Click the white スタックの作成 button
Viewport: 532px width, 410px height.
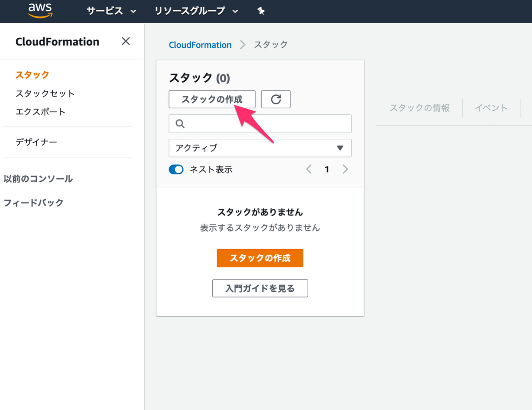(x=212, y=99)
